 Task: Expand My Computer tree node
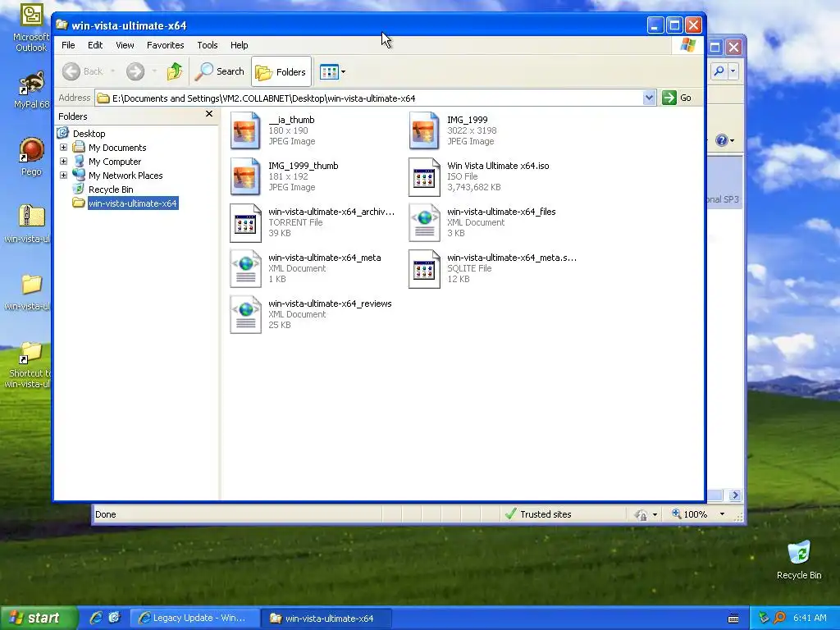pos(63,162)
